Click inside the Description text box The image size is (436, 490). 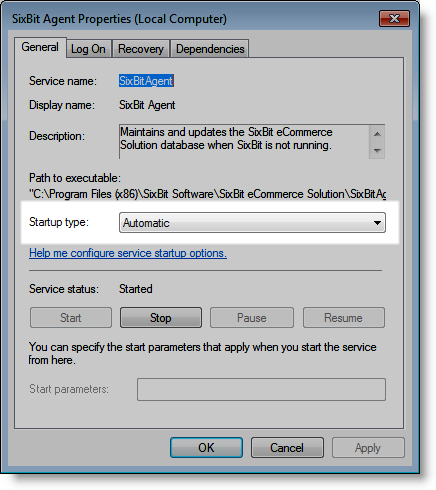tap(244, 142)
